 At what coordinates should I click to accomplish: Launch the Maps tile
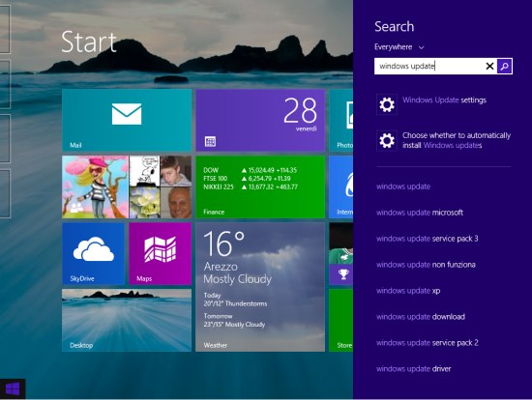point(161,253)
